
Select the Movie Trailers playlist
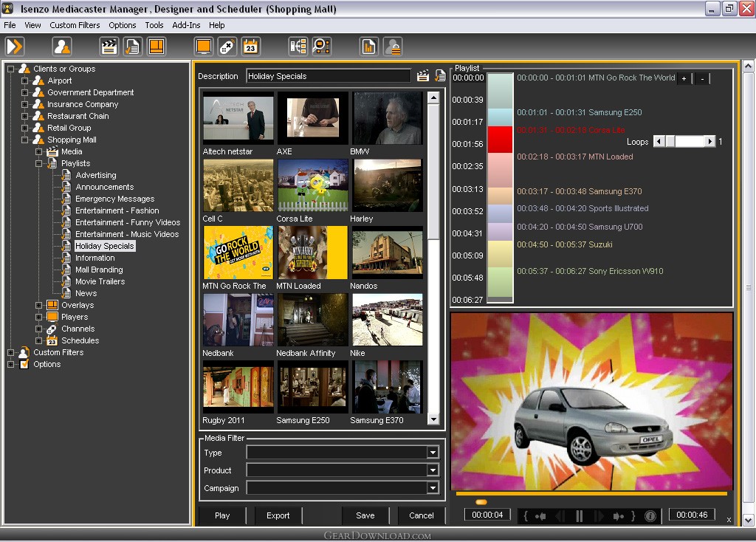coord(100,281)
